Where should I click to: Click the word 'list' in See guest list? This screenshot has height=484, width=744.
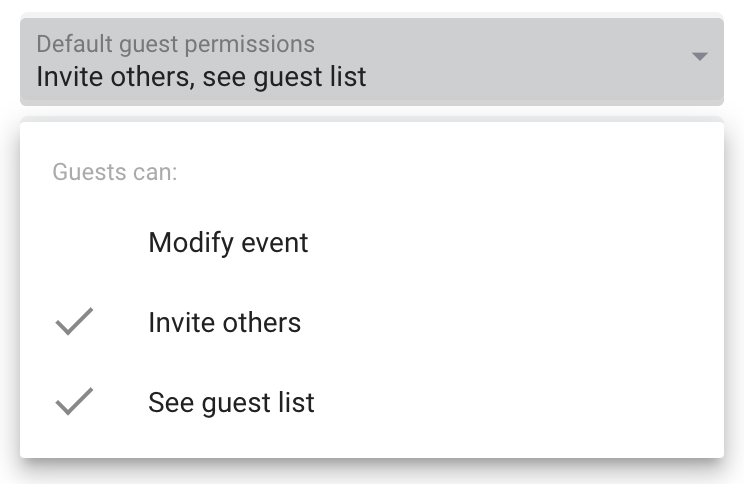click(297, 403)
